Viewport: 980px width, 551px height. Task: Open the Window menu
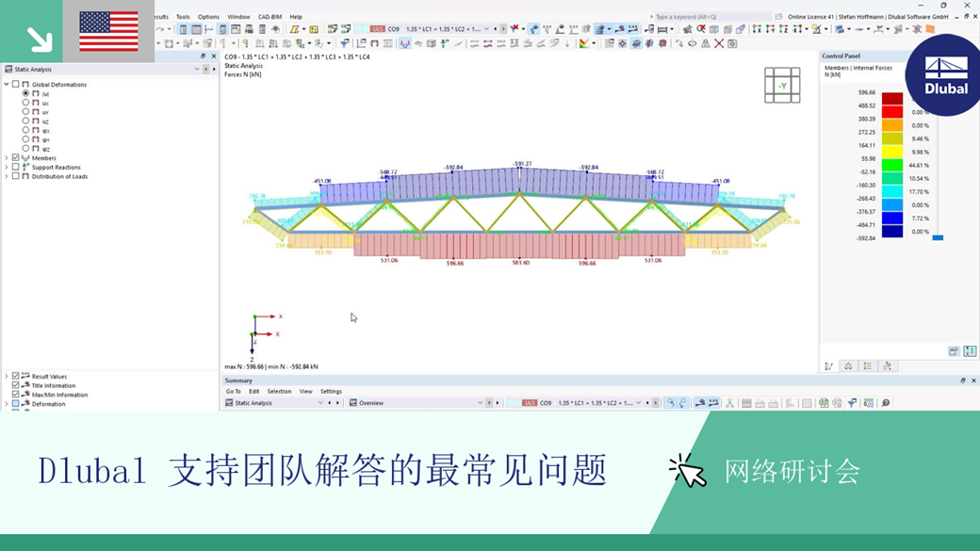[x=238, y=17]
